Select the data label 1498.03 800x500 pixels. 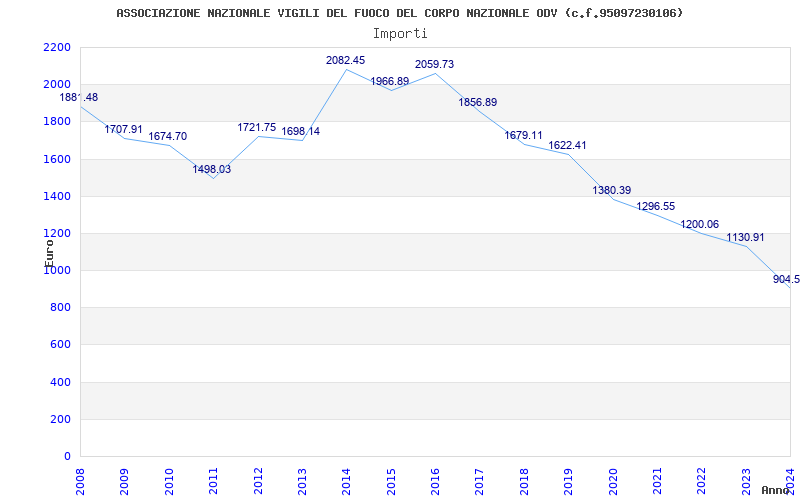tap(212, 169)
